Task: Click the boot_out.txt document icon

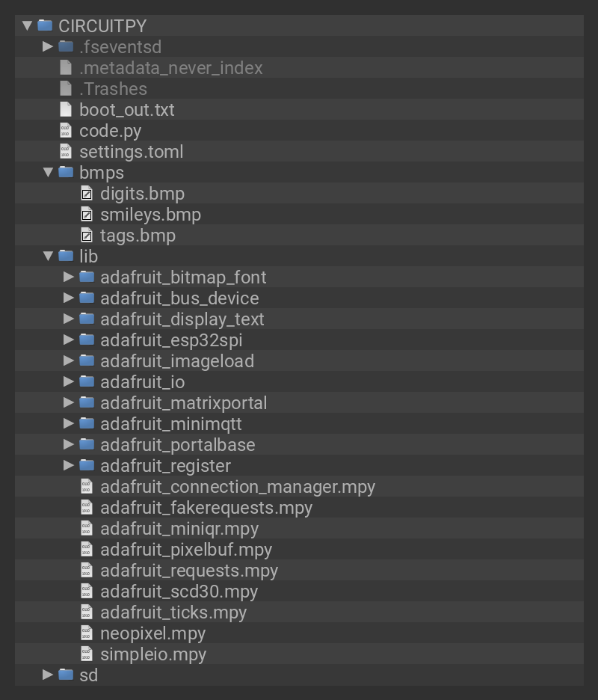Action: [66, 110]
